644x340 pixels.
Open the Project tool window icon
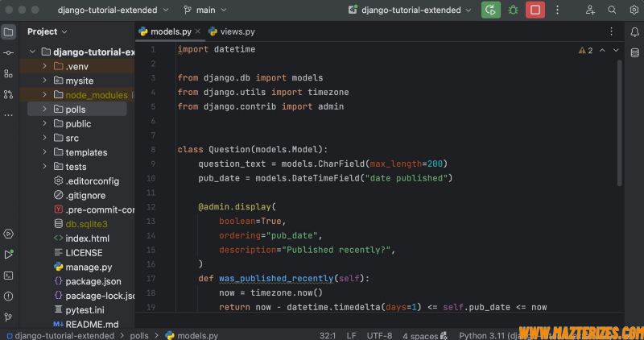pyautogui.click(x=8, y=32)
